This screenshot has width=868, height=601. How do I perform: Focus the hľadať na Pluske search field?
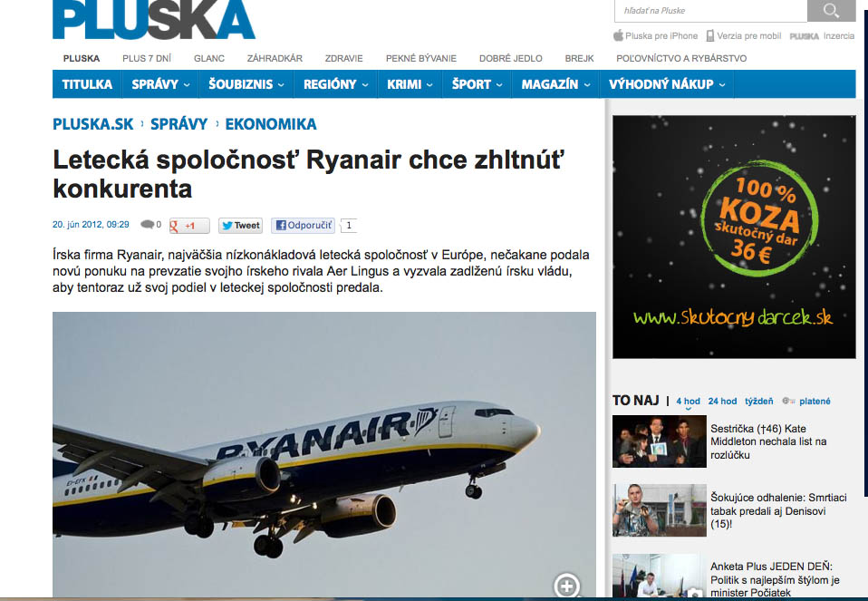[710, 11]
